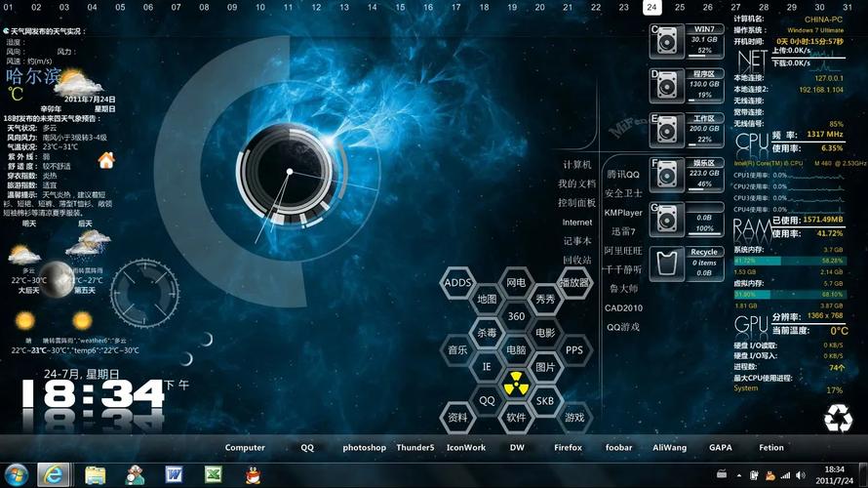
Task: Open Internet Explorer from the taskbar
Action: click(x=53, y=475)
